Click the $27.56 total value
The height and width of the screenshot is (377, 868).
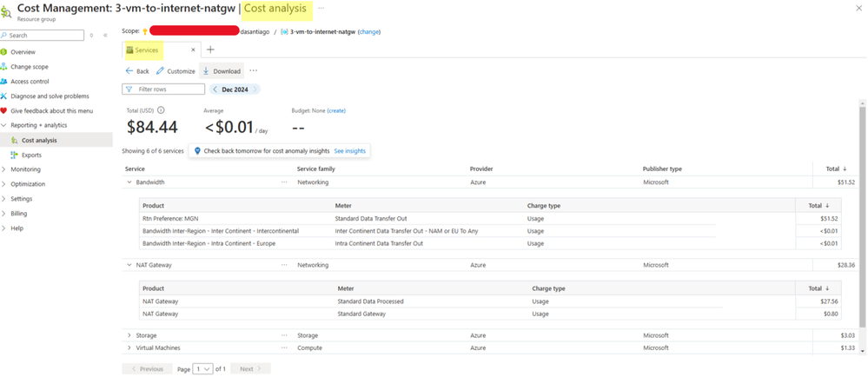[830, 301]
